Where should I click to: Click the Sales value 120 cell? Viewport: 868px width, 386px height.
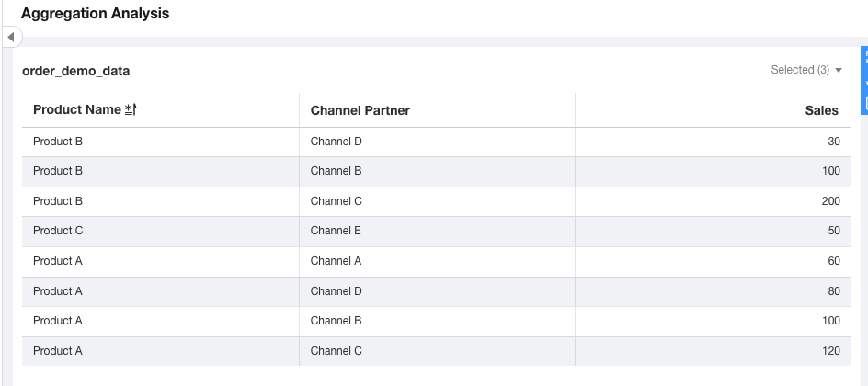[830, 351]
